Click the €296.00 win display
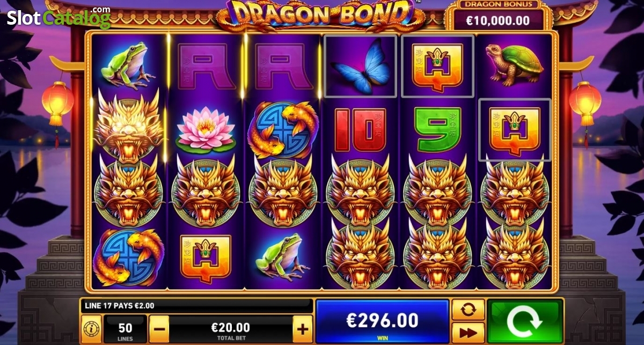Image resolution: width=644 pixels, height=345 pixels. (x=382, y=321)
